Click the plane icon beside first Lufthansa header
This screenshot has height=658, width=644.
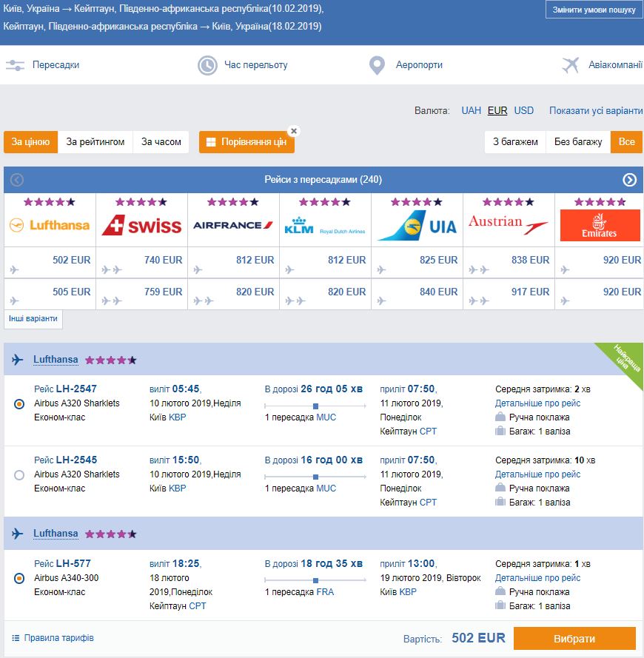pyautogui.click(x=17, y=360)
